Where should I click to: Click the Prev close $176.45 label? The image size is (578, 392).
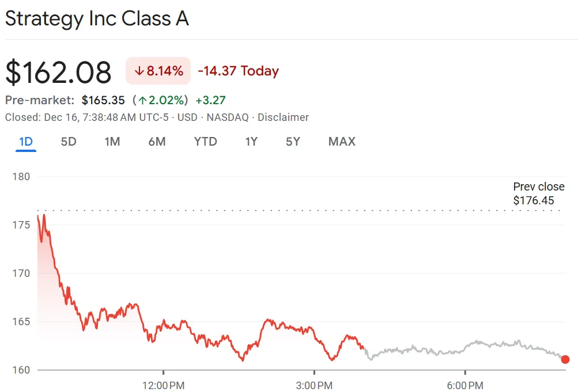click(x=539, y=193)
